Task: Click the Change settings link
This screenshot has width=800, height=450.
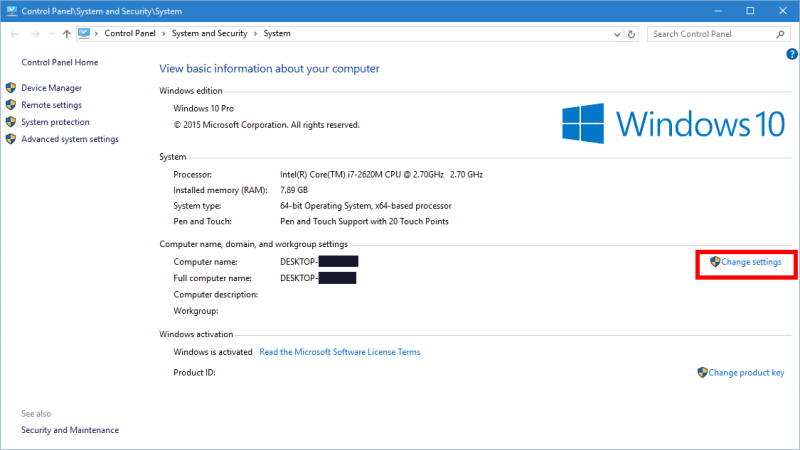Action: tap(751, 262)
